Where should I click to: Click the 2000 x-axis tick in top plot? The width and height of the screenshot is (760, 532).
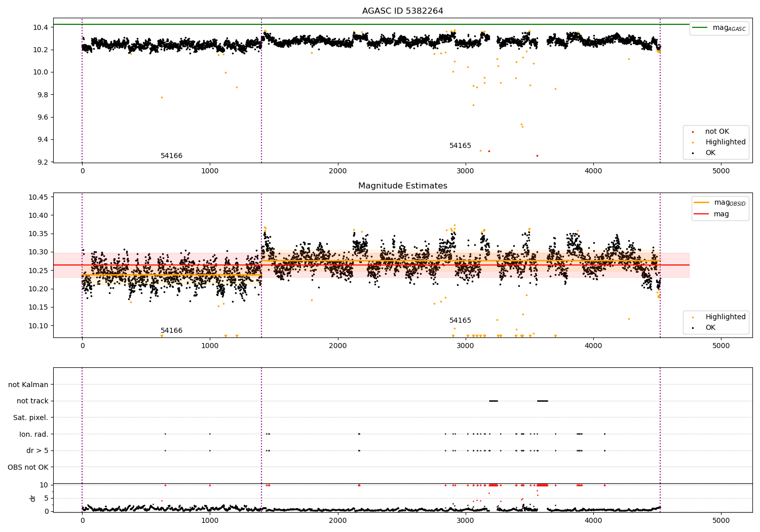coord(337,171)
